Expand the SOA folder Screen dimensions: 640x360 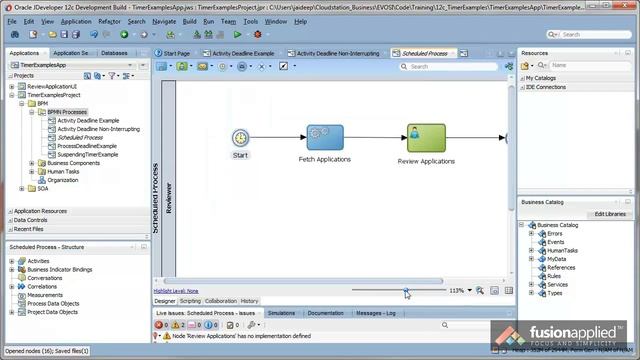click(x=22, y=189)
